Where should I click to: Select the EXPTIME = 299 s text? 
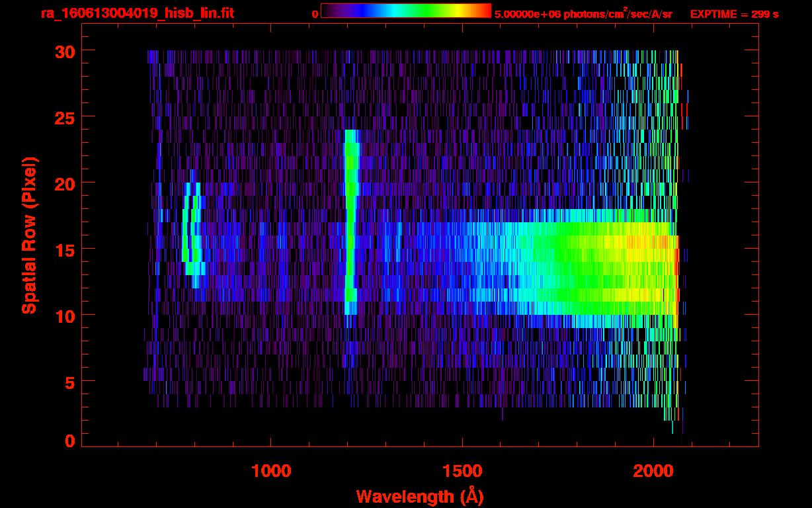[734, 14]
